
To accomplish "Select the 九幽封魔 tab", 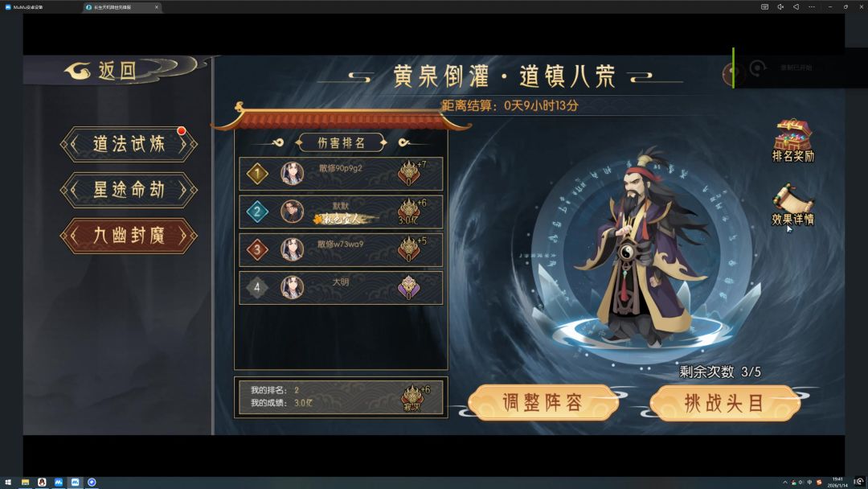I will pyautogui.click(x=129, y=236).
